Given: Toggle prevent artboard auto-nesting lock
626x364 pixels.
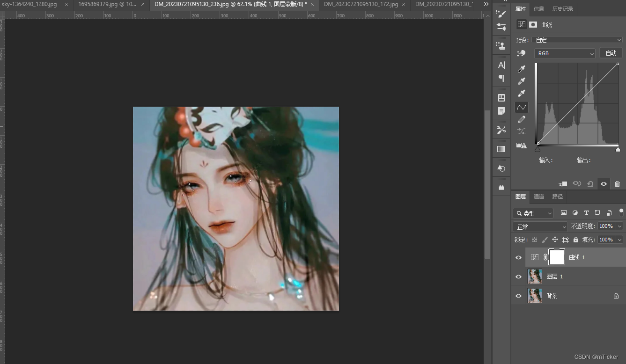Looking at the screenshot, I should click(x=566, y=240).
